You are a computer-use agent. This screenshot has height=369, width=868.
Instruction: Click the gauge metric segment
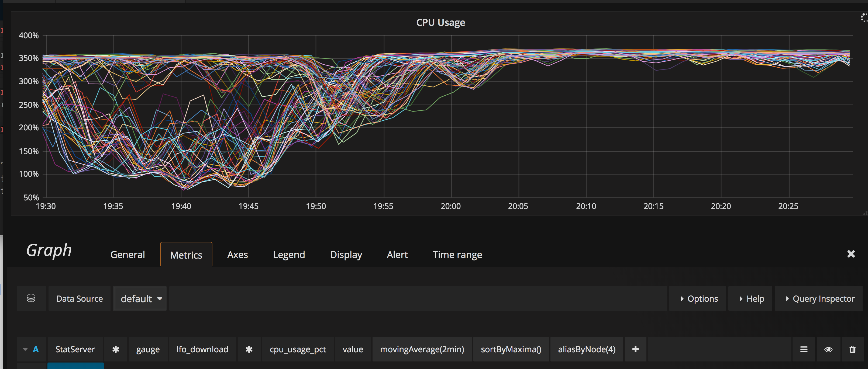pos(148,349)
